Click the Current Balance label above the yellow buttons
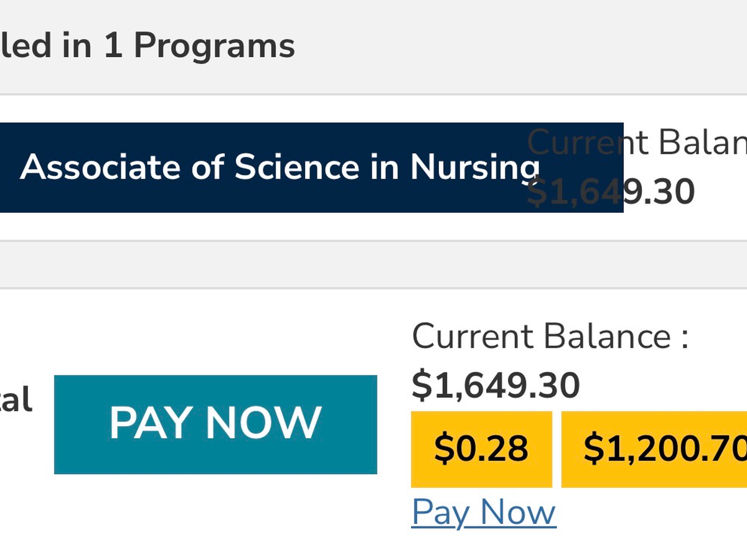 tap(550, 337)
